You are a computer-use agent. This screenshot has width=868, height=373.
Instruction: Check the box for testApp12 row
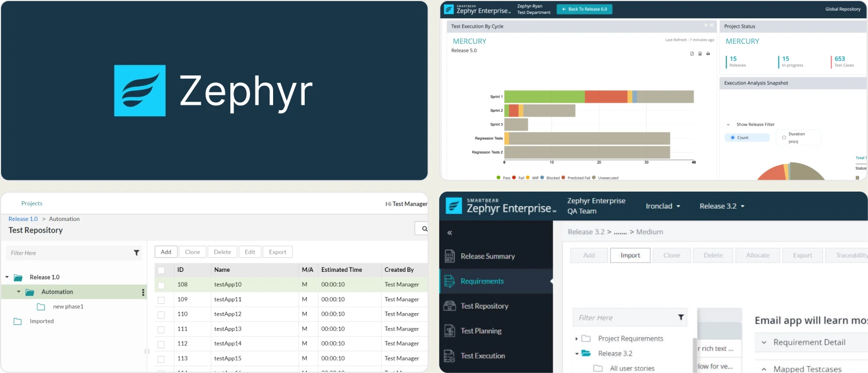pyautogui.click(x=161, y=315)
